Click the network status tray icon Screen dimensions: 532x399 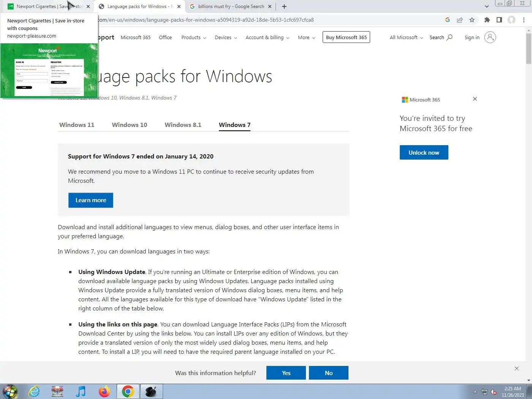pyautogui.click(x=484, y=392)
